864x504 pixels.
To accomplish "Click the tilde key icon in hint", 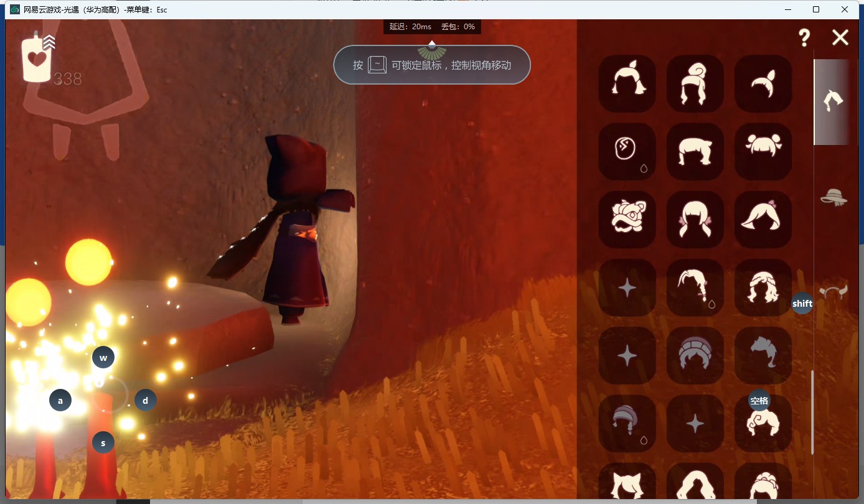I will tap(377, 65).
